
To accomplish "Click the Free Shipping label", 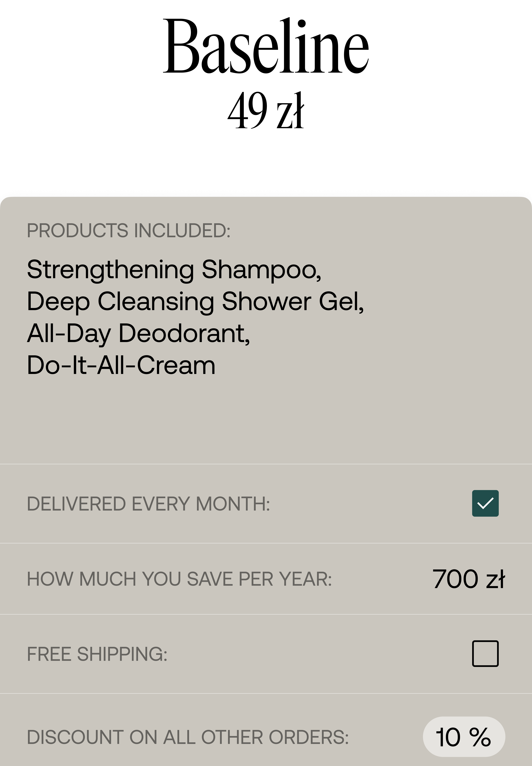I will tap(97, 654).
